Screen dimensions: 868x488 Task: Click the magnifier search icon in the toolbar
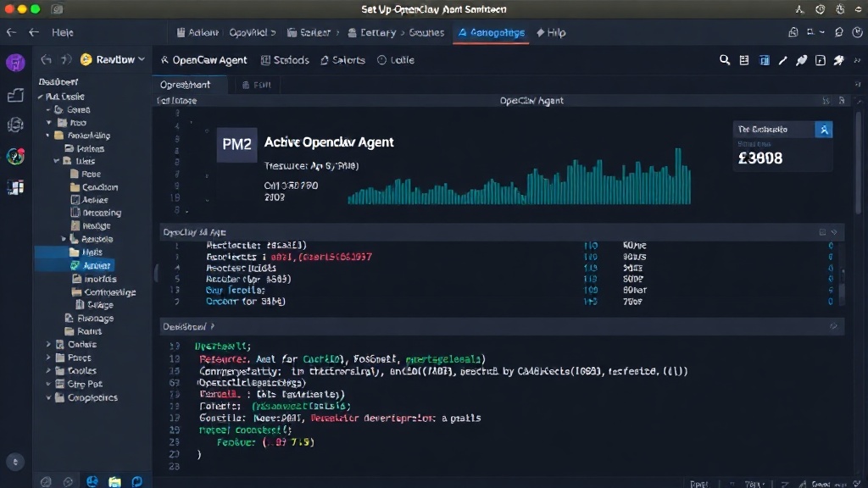[x=724, y=60]
